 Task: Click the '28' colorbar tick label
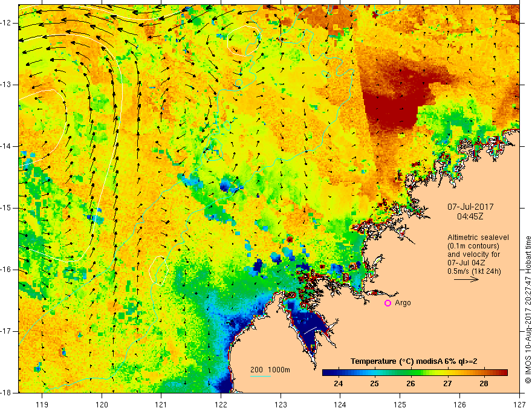484,384
